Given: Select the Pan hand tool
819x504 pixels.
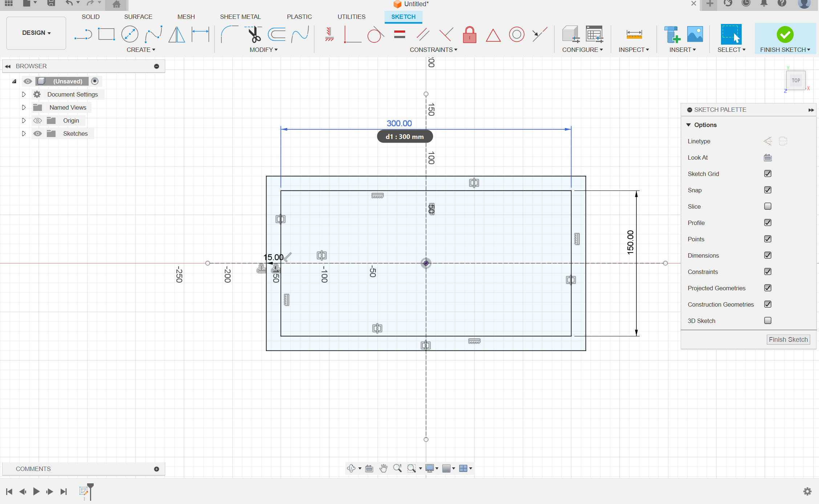Looking at the screenshot, I should (x=383, y=468).
